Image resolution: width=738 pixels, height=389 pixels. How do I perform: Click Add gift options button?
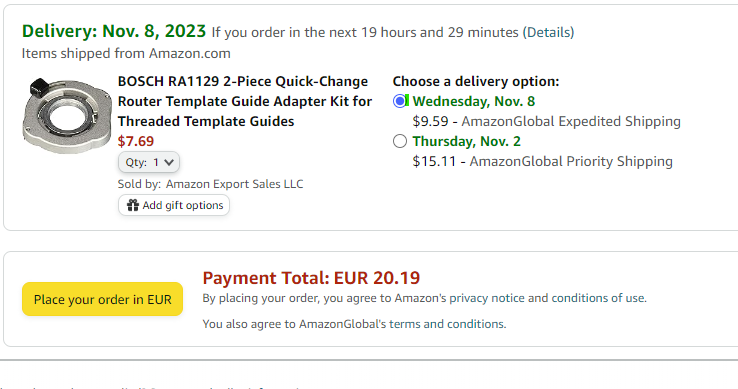tap(174, 205)
